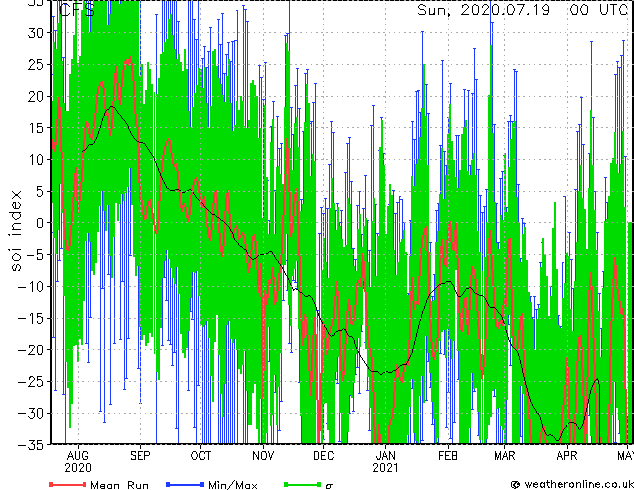Click the 'OCT' month label

[201, 456]
